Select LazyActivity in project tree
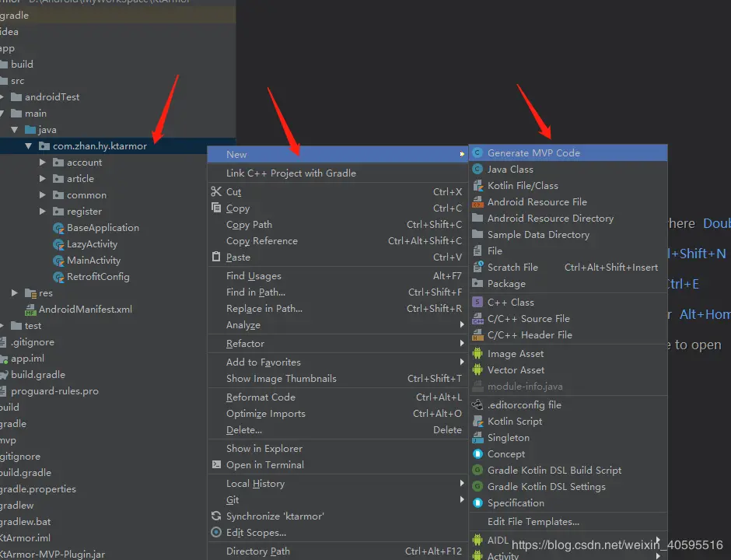The width and height of the screenshot is (731, 560). 92,244
